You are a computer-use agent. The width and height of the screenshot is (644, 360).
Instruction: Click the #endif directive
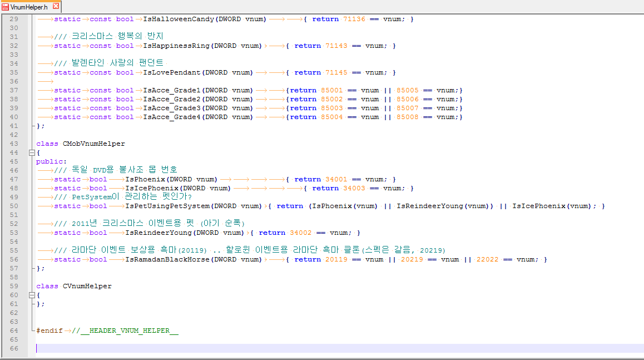tap(49, 331)
